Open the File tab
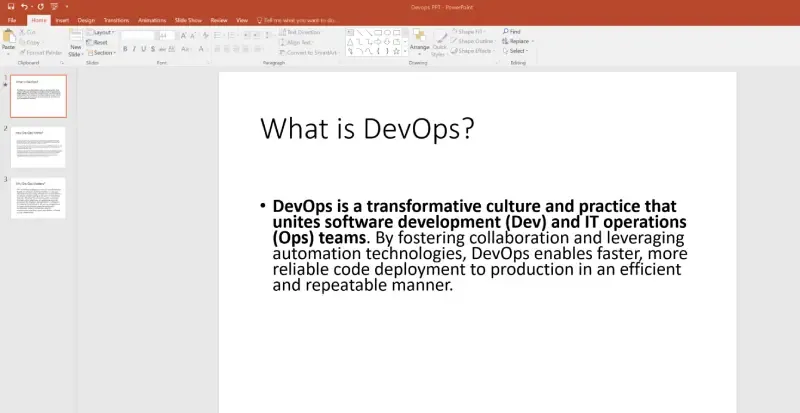Viewport: 800px width, 413px height. click(x=12, y=20)
